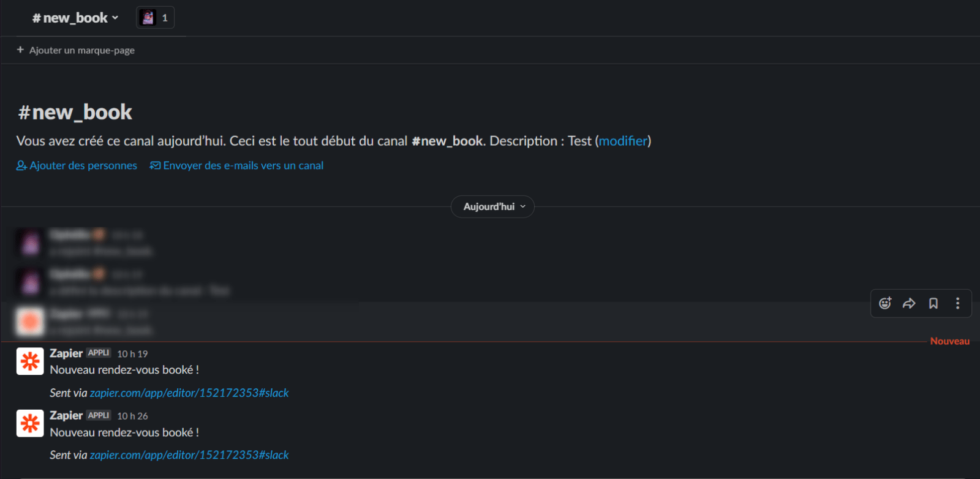Click the second Zapier app avatar icon
Viewport: 980px width, 479px height.
[30, 423]
